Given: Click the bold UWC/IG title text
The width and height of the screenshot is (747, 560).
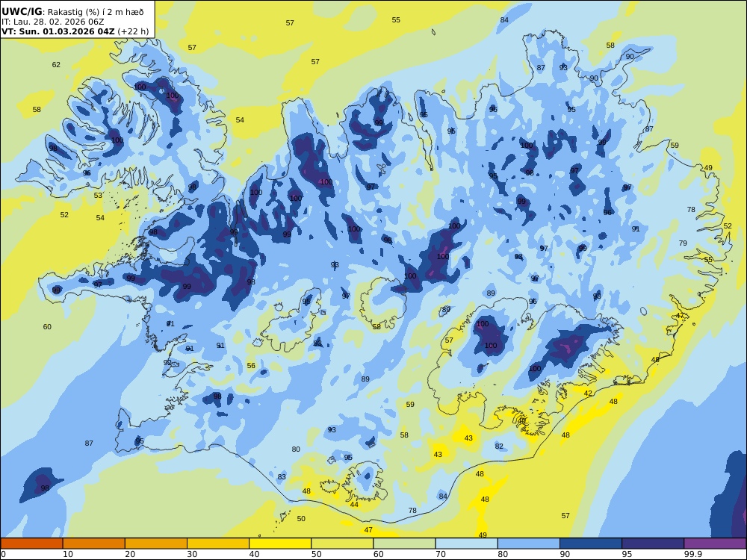Looking at the screenshot, I should click(22, 12).
